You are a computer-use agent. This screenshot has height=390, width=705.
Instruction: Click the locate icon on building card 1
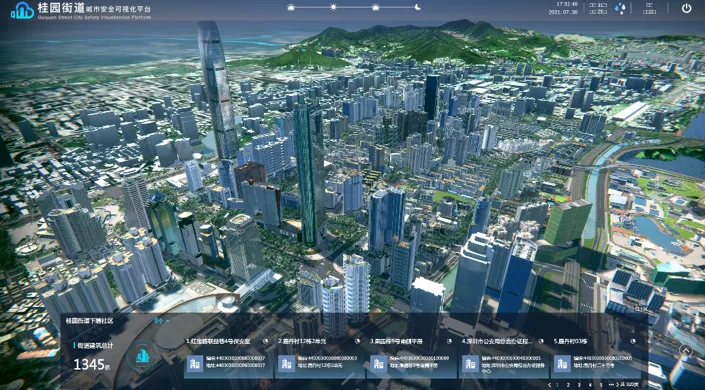point(265,341)
